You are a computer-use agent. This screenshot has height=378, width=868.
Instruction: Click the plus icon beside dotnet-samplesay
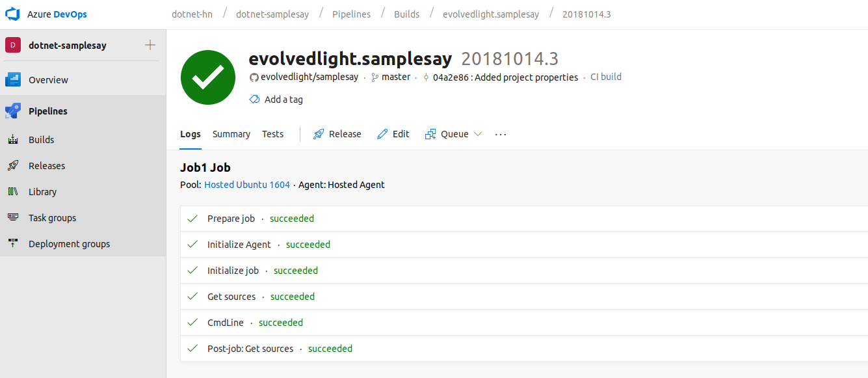pyautogui.click(x=150, y=45)
